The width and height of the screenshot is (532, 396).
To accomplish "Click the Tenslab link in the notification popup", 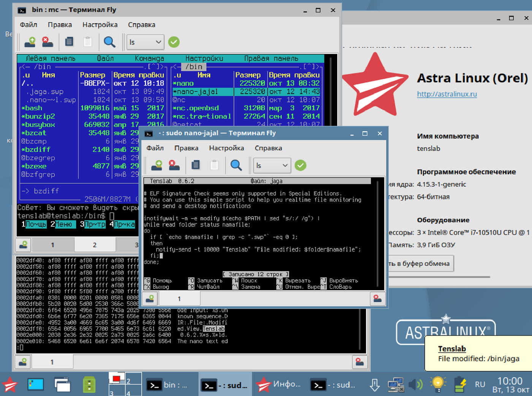I will [452, 348].
